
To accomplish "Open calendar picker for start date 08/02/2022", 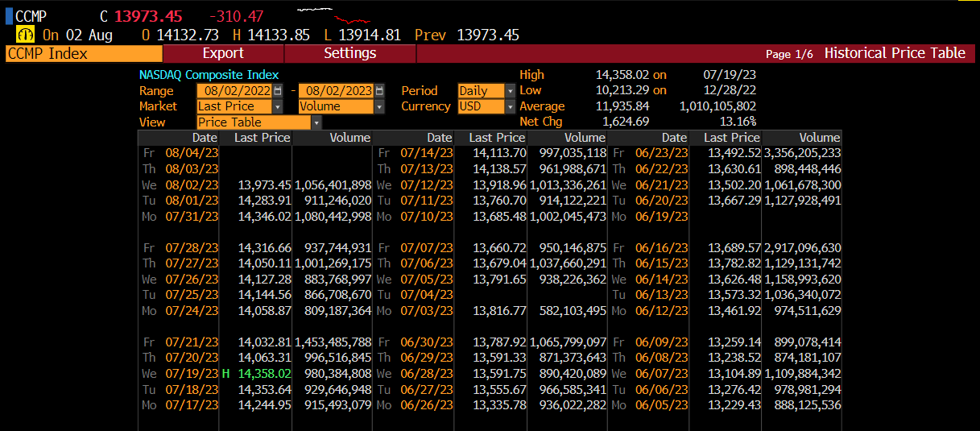I will 278,91.
